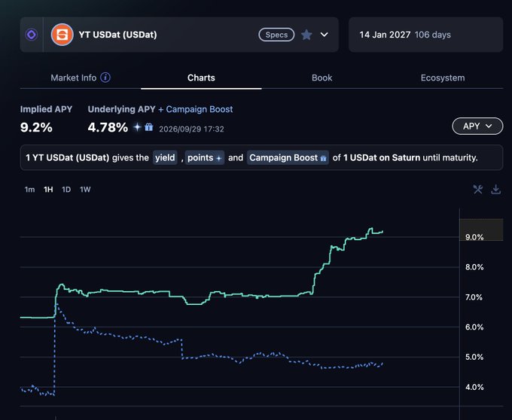Viewport: 512px width, 420px height.
Task: Download chart data with the download icon
Action: click(495, 189)
